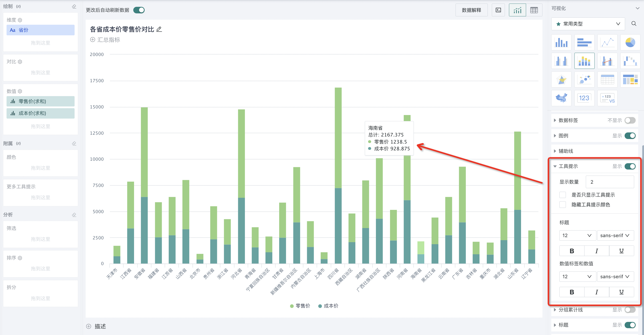Click the chart title edit pencil
The width and height of the screenshot is (644, 335).
[x=159, y=29]
